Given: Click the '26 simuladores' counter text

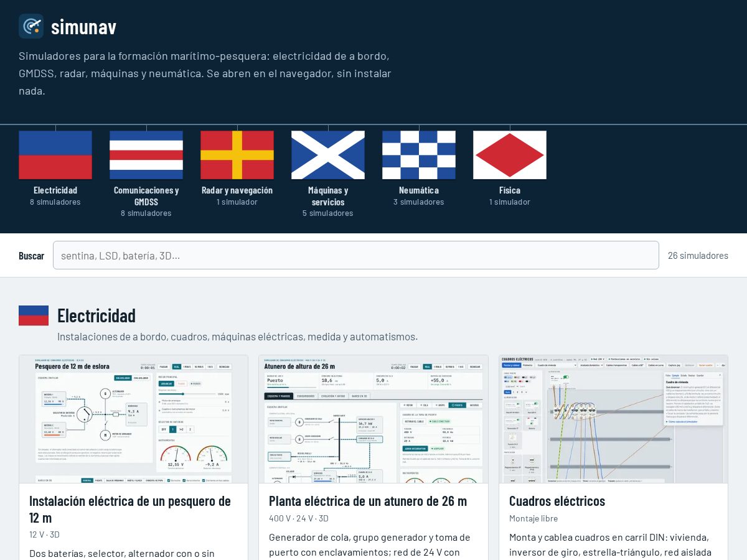Looking at the screenshot, I should point(698,256).
